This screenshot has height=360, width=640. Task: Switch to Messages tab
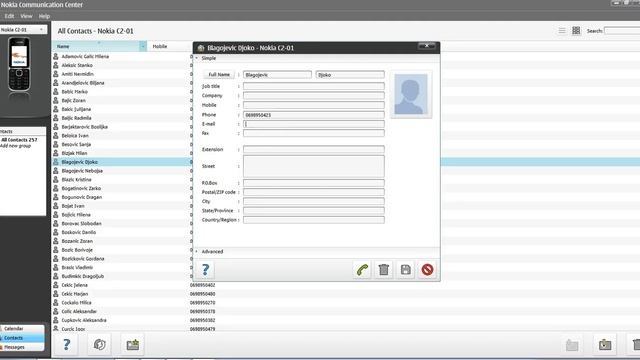[x=22, y=347]
